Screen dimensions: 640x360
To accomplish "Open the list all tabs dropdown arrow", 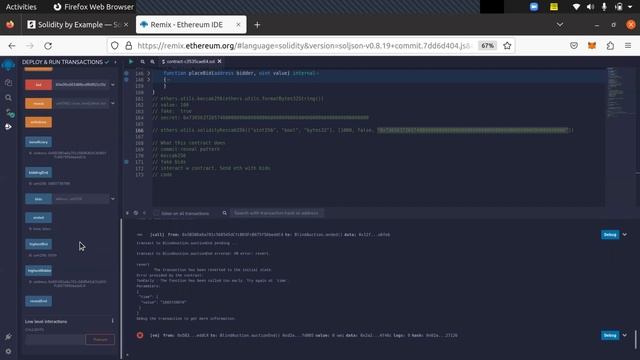I will point(560,25).
